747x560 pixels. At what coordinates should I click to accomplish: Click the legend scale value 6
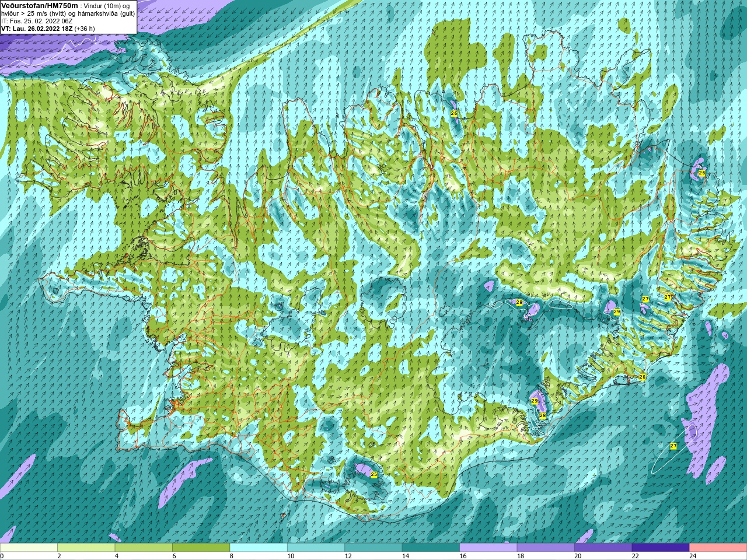[x=174, y=556]
